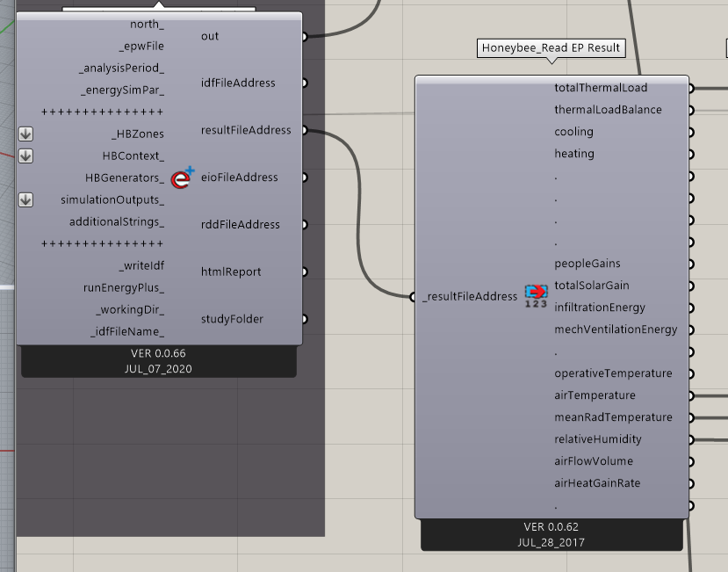Select the operativeTemperature output label
The image size is (728, 572).
[613, 373]
